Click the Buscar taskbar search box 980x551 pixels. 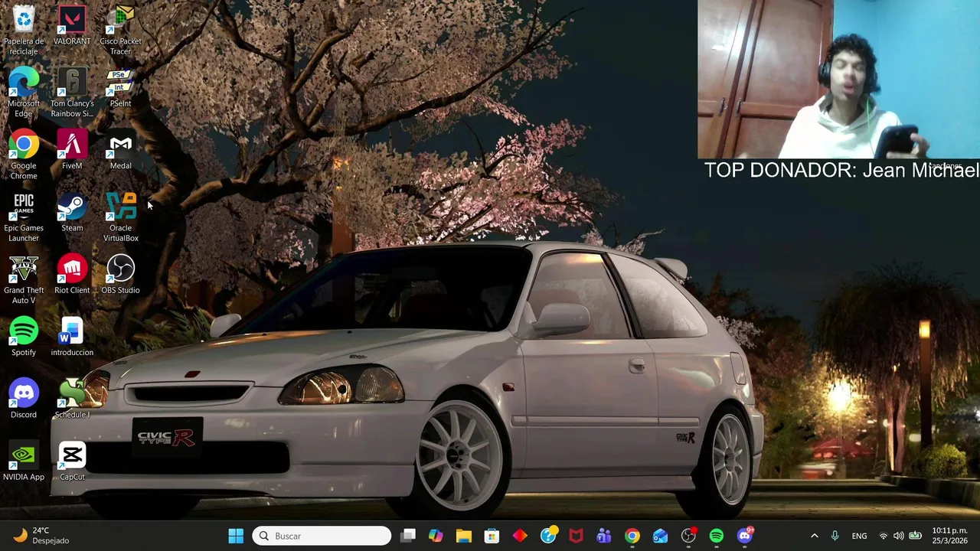tap(322, 536)
